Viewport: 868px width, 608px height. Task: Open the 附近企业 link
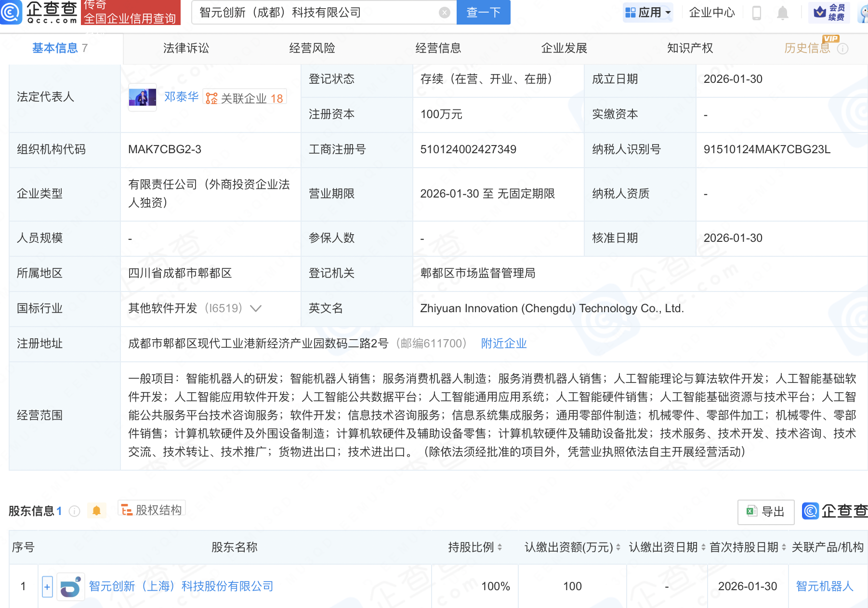coord(503,344)
